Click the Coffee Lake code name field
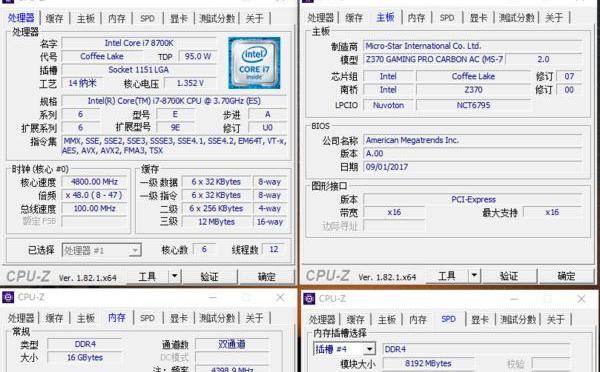This screenshot has width=600, height=372. [101, 56]
